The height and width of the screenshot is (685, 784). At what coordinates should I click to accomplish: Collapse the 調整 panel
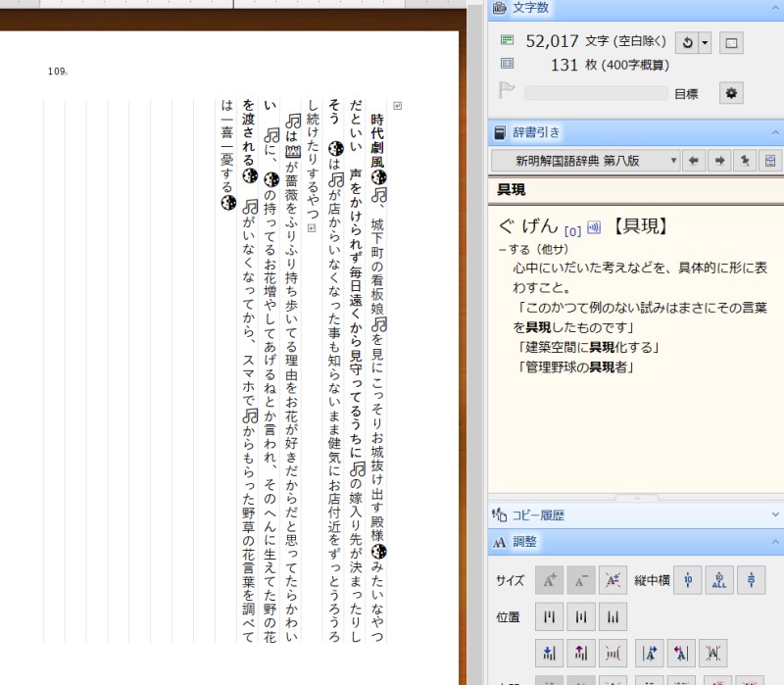[775, 542]
